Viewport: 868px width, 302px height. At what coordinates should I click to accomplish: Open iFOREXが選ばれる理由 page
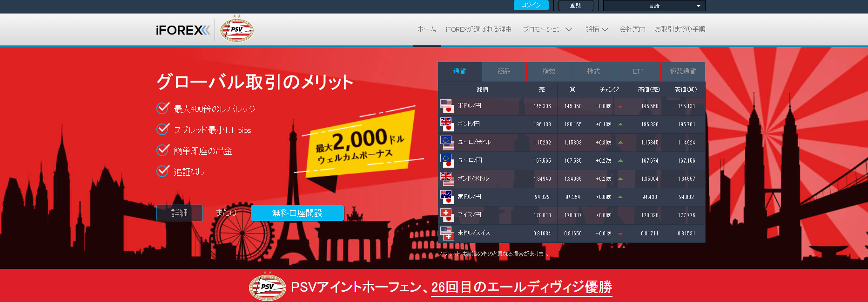coord(478,29)
